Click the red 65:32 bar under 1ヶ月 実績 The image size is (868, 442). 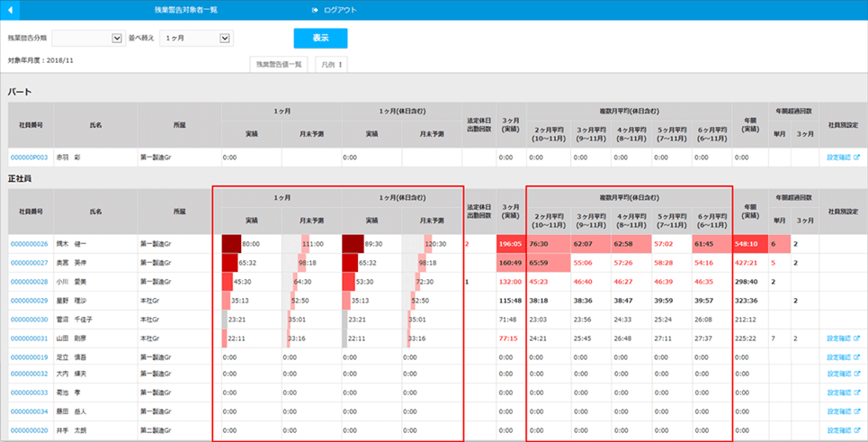pyautogui.click(x=228, y=262)
